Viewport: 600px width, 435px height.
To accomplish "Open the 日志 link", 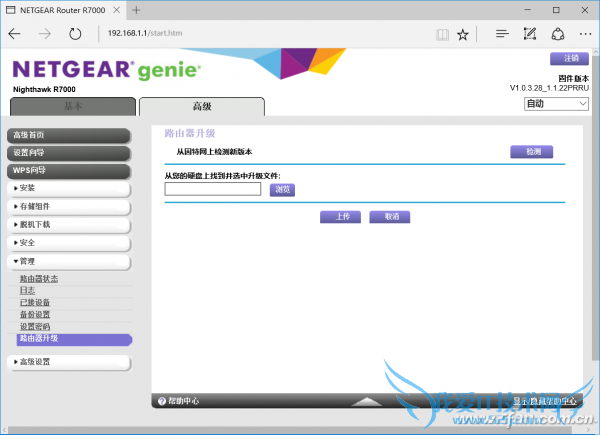I will coord(27,291).
